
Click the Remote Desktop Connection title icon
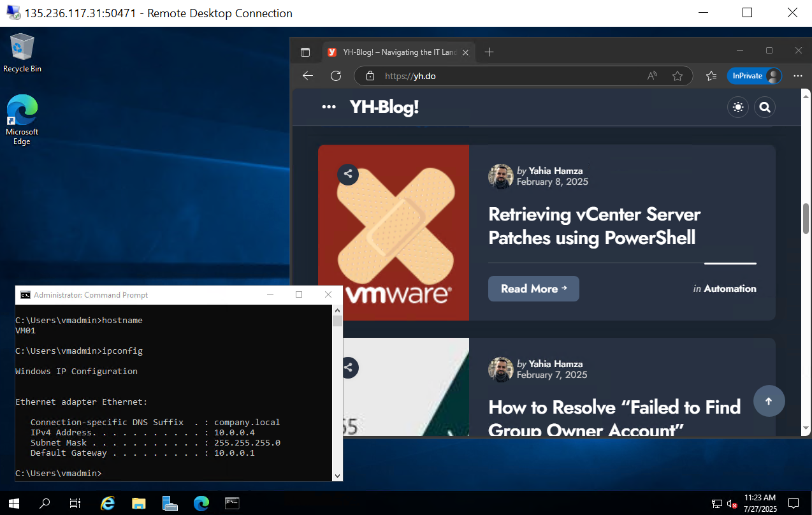point(13,13)
